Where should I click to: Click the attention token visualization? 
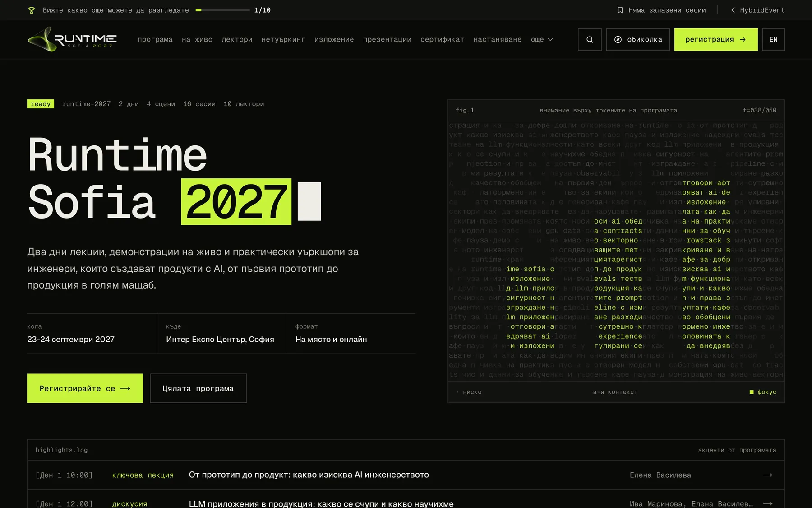[x=616, y=252]
